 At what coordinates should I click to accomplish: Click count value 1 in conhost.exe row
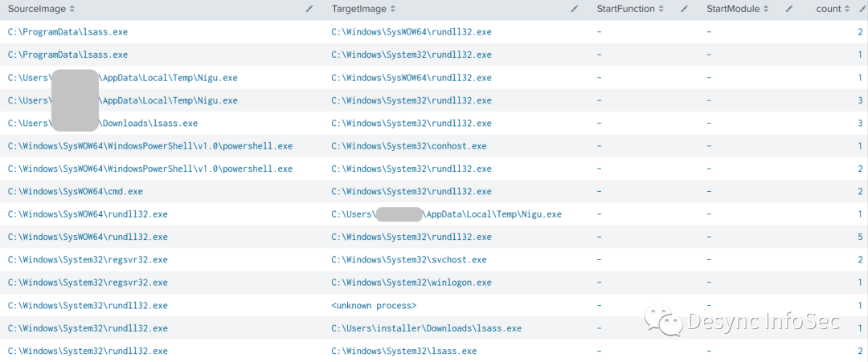tap(860, 146)
